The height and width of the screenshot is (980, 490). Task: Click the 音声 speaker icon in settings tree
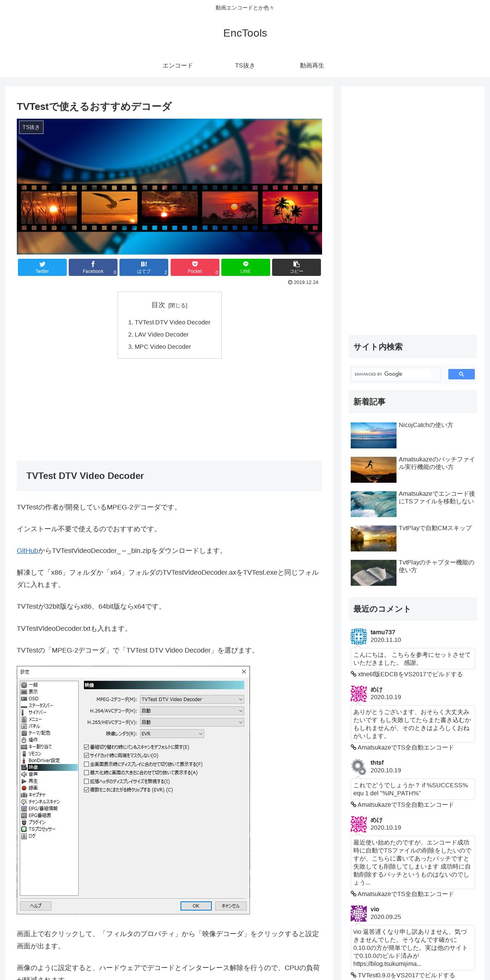pos(24,774)
